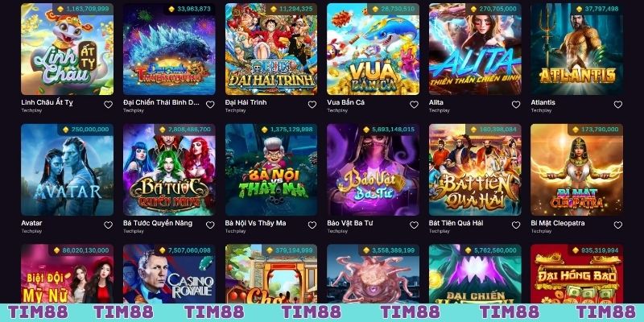Screen dimensions: 644x322
Task: Add Vua Bắn Cá to favorites
Action: [414, 105]
